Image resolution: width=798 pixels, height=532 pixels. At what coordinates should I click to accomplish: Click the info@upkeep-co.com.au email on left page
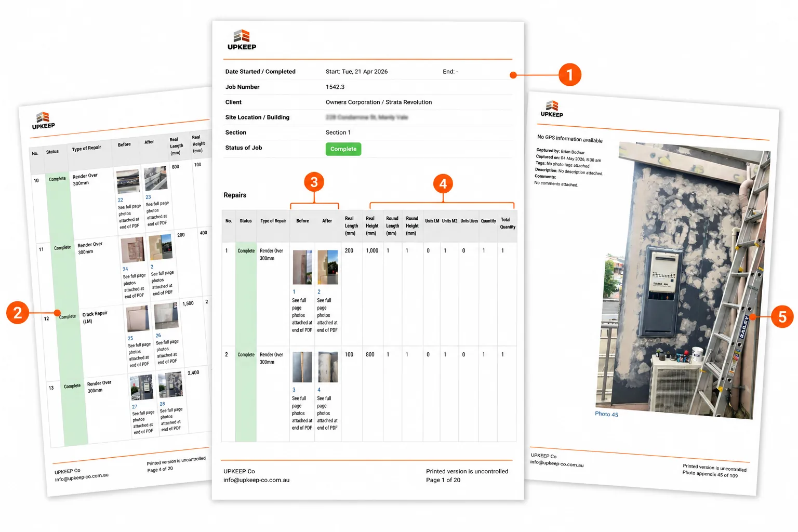pyautogui.click(x=82, y=477)
